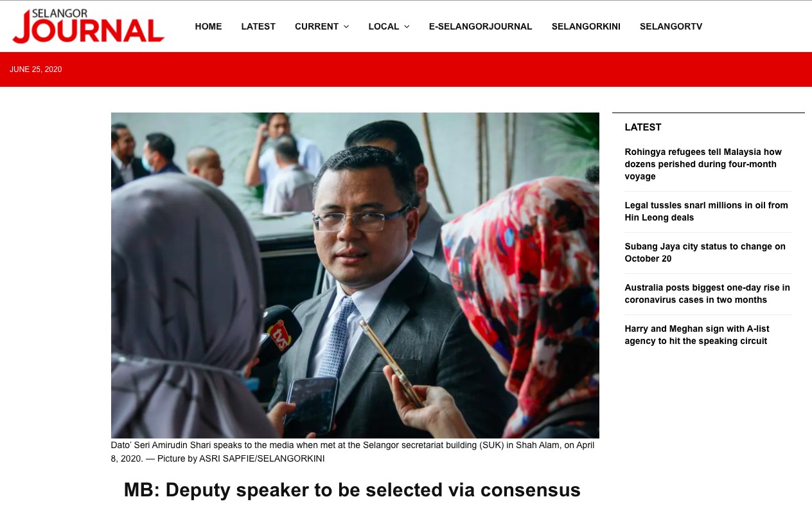Open the Subang Jaya city status article
Viewport: 812px width, 506px height.
[705, 253]
